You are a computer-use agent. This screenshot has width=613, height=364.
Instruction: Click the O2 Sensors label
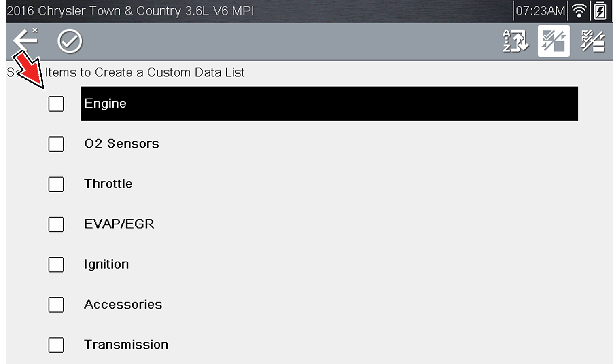coord(121,144)
